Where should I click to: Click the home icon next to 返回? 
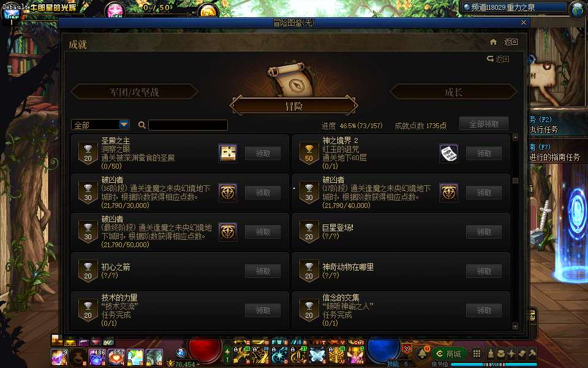493,42
